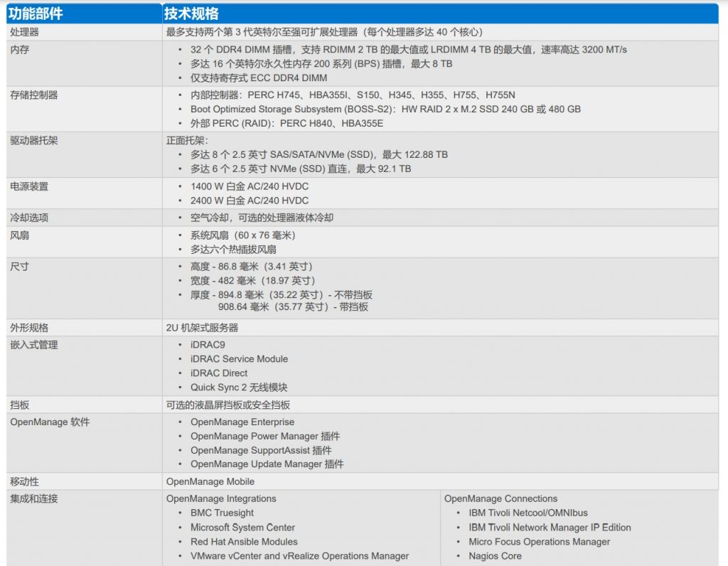Select the 宽度 - 482 毫米 line

(x=253, y=281)
